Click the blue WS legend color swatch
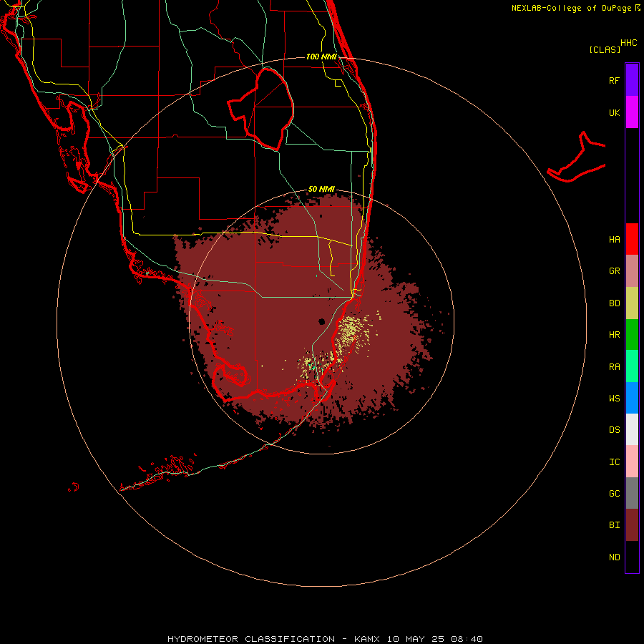The width and height of the screenshot is (644, 644). click(x=632, y=398)
